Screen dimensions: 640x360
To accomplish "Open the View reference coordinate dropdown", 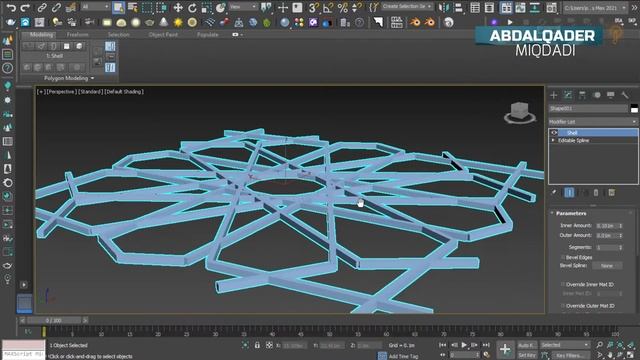I will coord(243,7).
